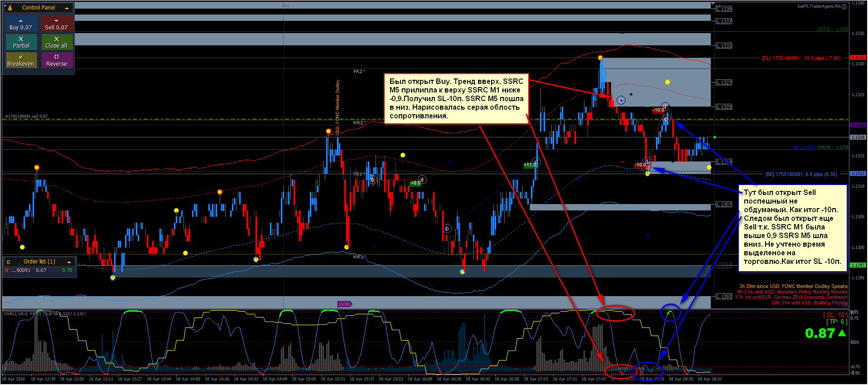Click the Close all button
868x385 pixels.
point(56,42)
